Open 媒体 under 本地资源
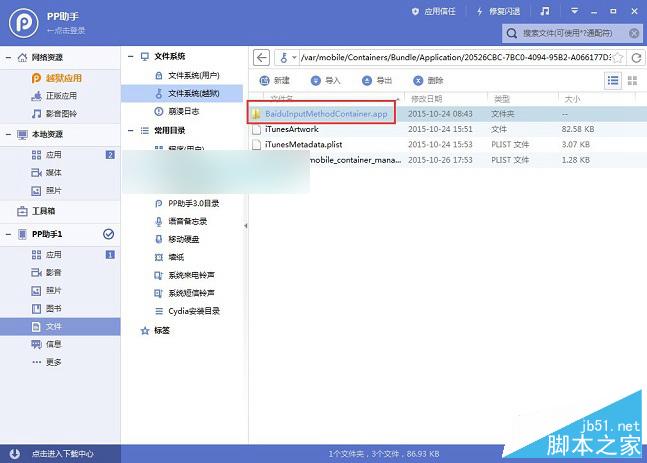The image size is (647, 463). 47,172
